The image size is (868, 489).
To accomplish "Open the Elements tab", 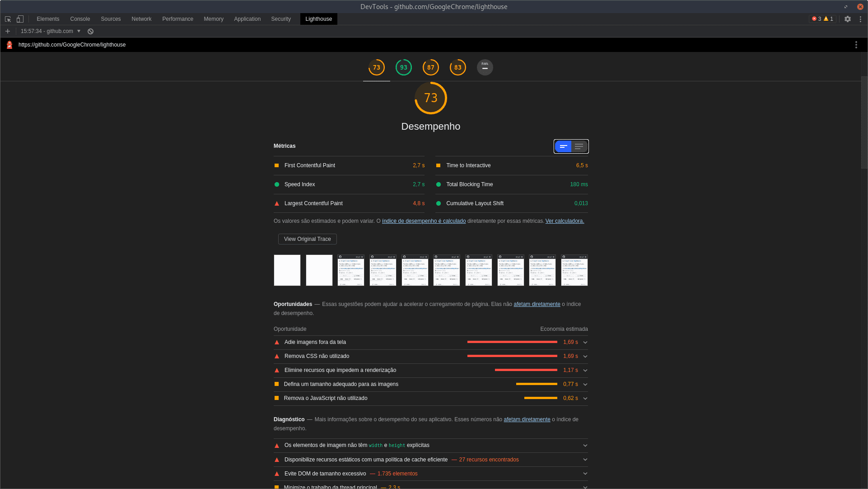I will (x=48, y=19).
